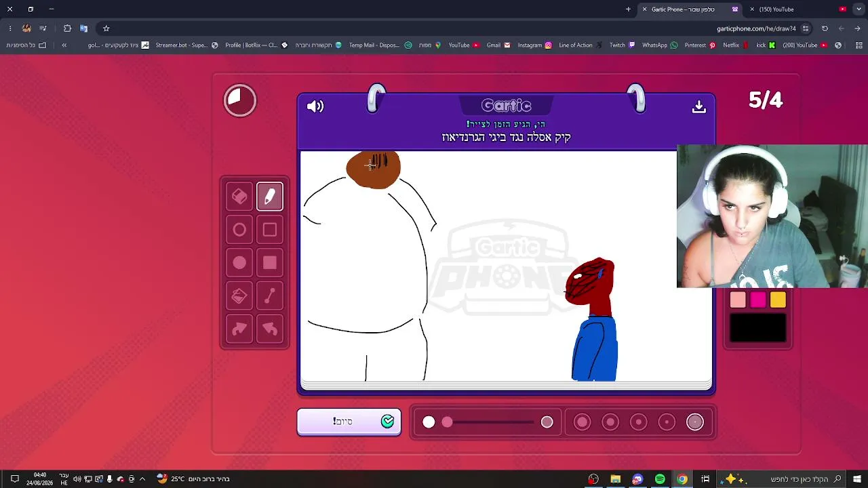
Task: Open a new browser tab
Action: (628, 9)
